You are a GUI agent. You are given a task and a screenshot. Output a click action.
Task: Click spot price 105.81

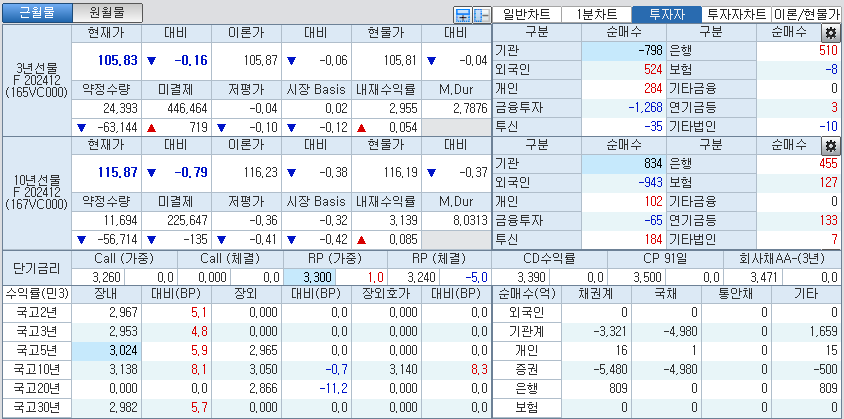click(x=386, y=60)
